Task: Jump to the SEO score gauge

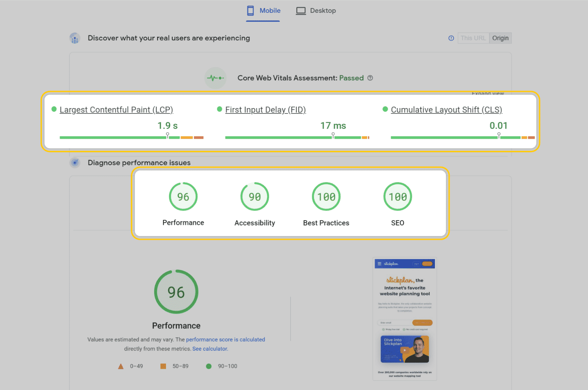Action: 397,197
